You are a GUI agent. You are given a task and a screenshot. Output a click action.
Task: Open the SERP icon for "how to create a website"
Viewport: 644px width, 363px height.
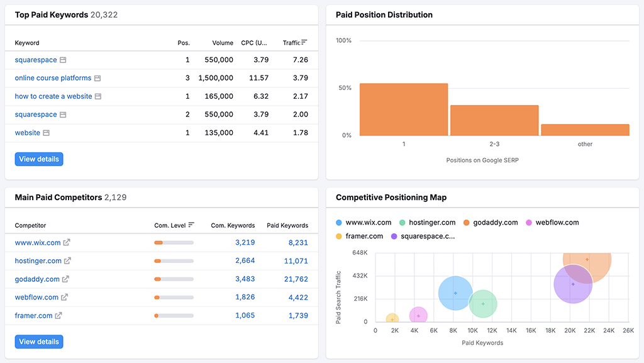pyautogui.click(x=99, y=96)
